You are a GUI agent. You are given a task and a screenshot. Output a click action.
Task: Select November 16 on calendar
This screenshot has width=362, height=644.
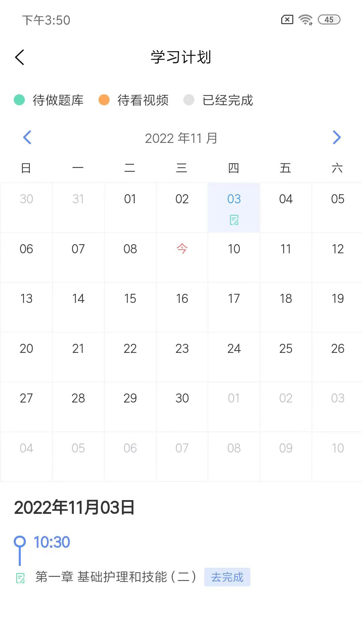[x=182, y=299]
